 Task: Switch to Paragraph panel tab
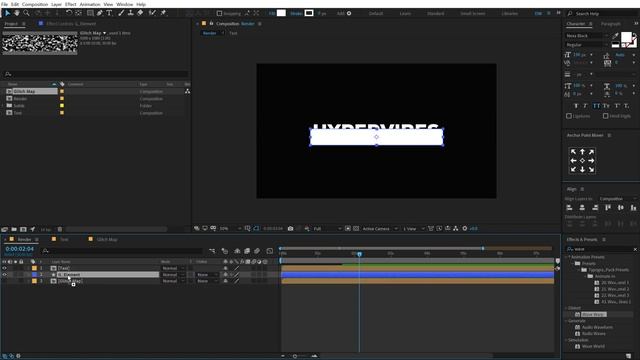pyautogui.click(x=611, y=24)
